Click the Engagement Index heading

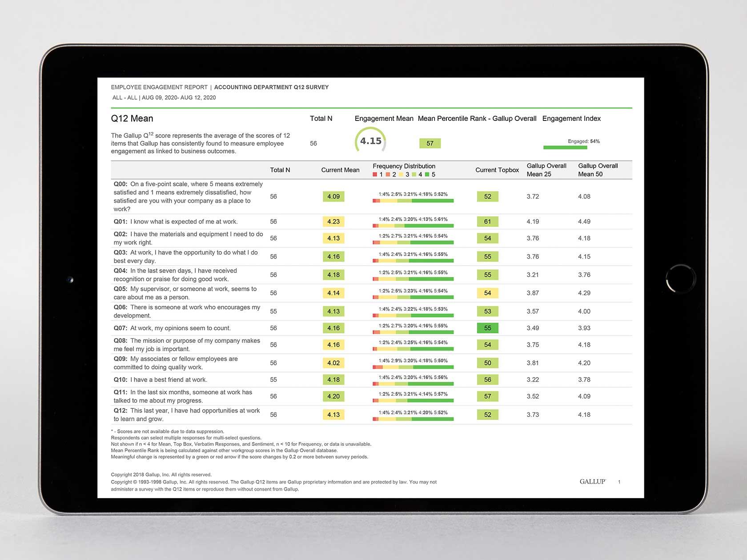(x=571, y=118)
